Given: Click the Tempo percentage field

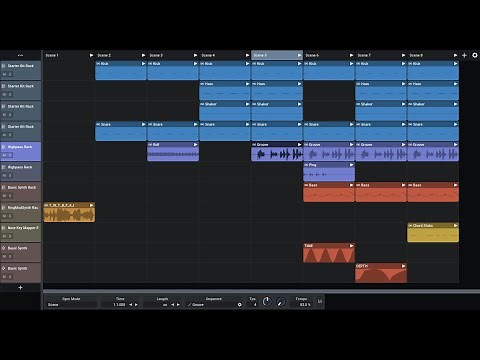Looking at the screenshot, I should (303, 305).
